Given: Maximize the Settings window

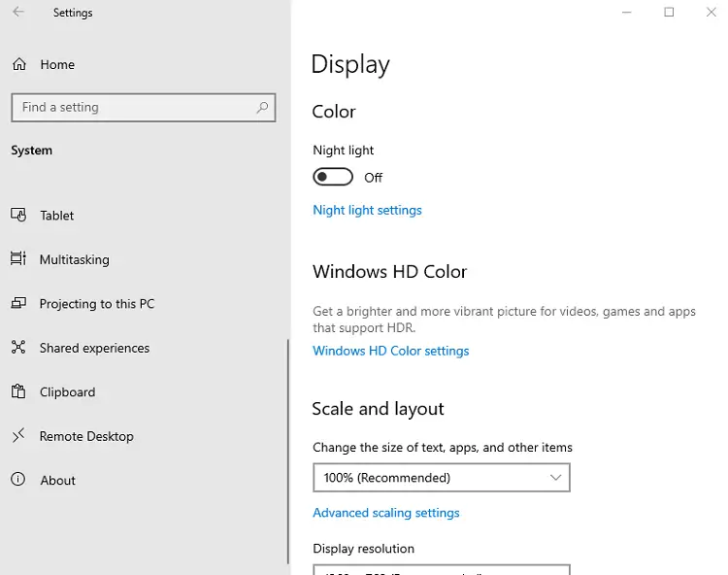Looking at the screenshot, I should click(x=669, y=12).
